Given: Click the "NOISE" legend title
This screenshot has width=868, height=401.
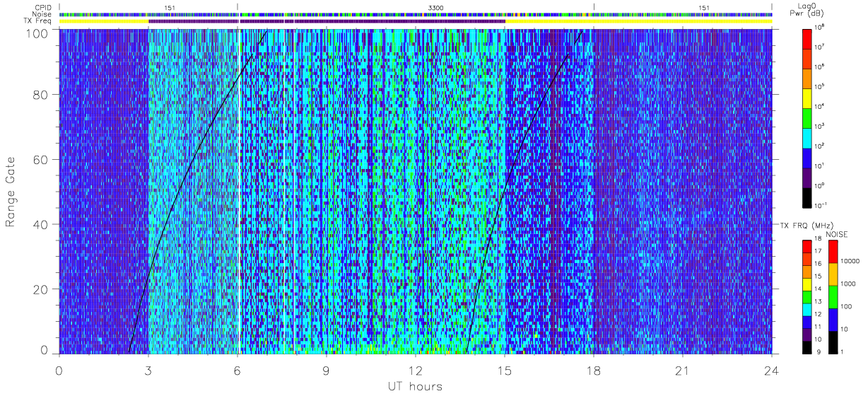Looking at the screenshot, I should tap(836, 233).
